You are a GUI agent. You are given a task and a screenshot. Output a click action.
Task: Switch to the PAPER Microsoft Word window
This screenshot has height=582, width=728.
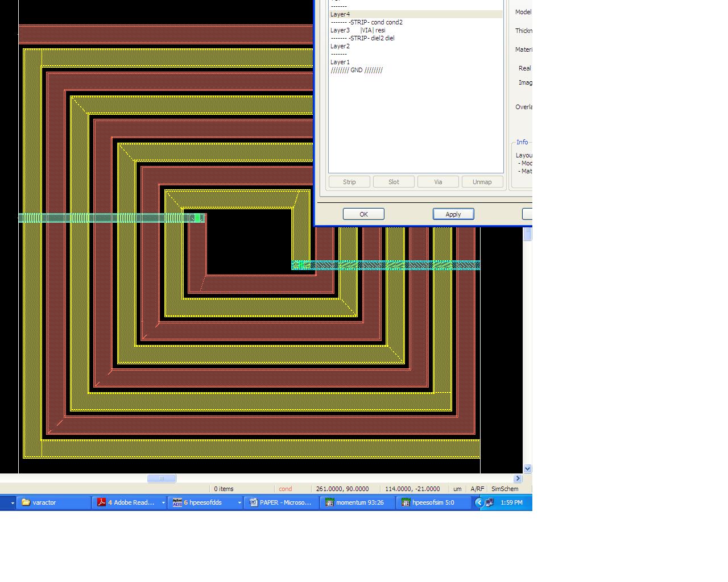[282, 502]
